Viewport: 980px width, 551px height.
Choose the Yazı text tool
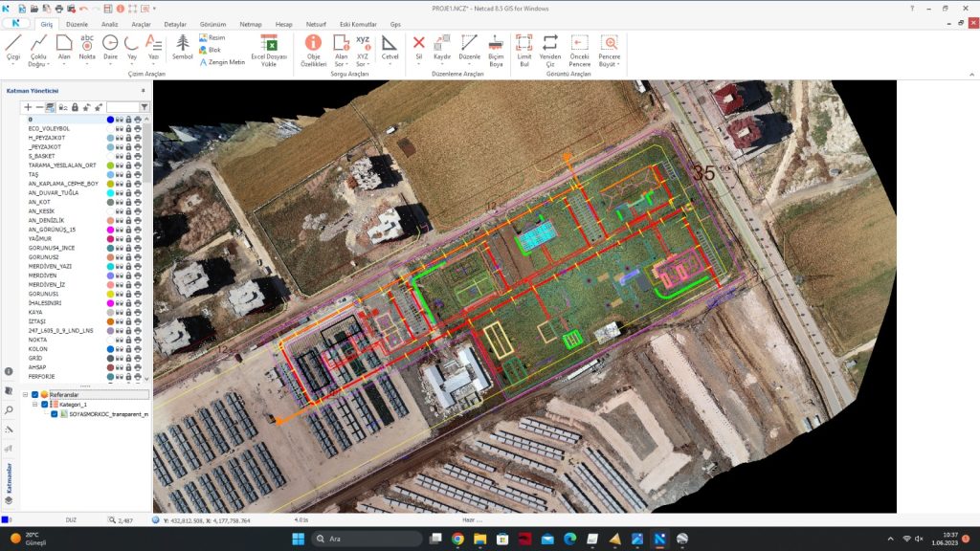pos(153,50)
